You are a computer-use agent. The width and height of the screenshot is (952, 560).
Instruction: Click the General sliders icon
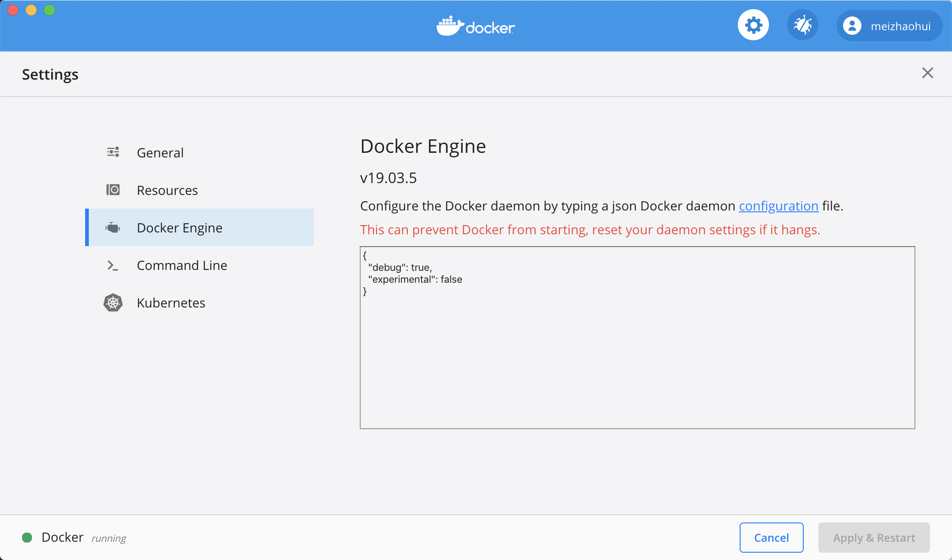click(113, 152)
